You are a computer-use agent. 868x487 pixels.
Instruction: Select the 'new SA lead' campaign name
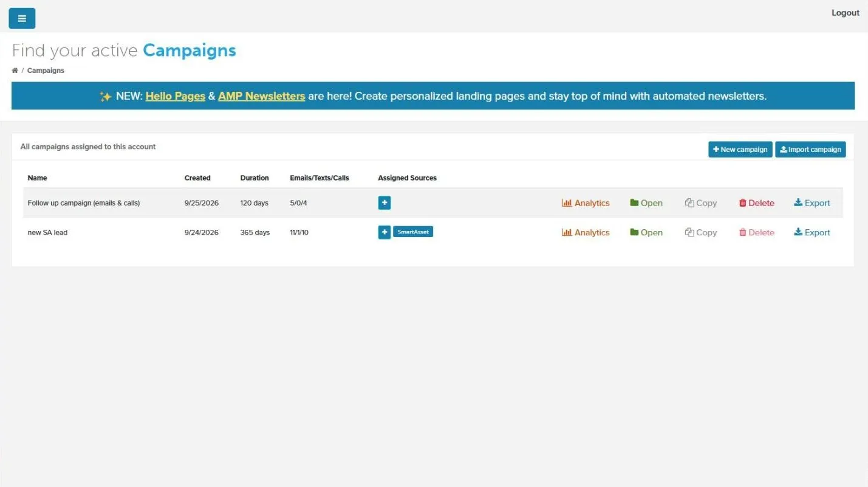coord(47,232)
